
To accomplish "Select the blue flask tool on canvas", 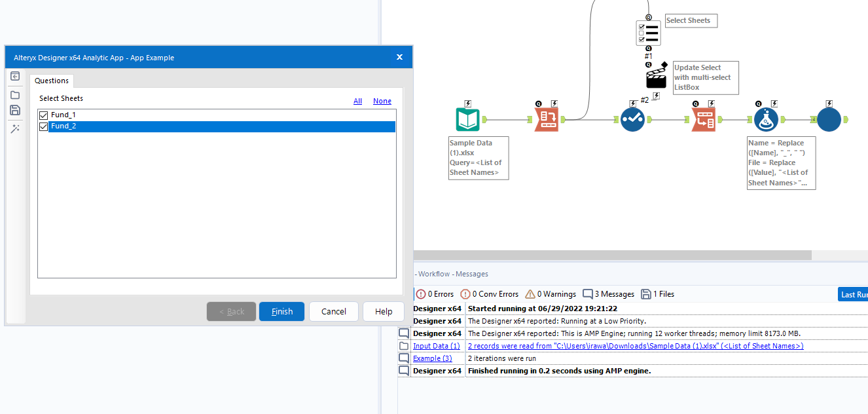I will point(766,119).
